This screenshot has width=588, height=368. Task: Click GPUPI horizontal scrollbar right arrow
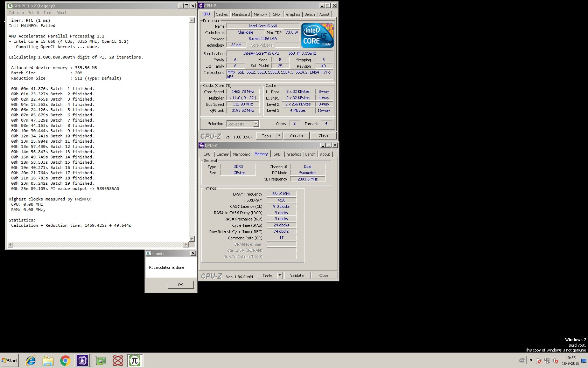tap(186, 244)
